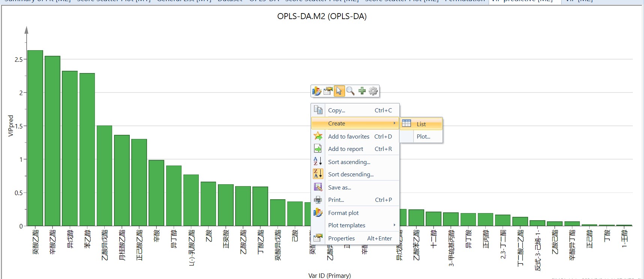Choose Save as... from context menu

pos(339,188)
